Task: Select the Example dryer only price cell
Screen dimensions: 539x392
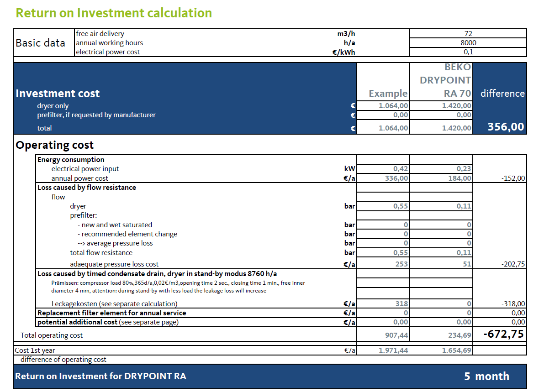Action: tap(383, 106)
